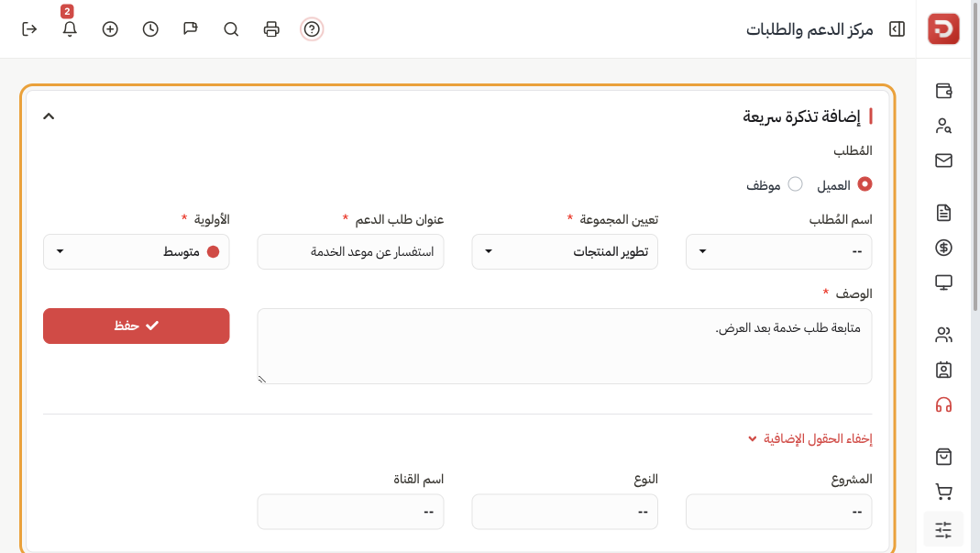Image resolution: width=980 pixels, height=553 pixels.
Task: Click the مركز الدعم والطلبات page title
Action: click(x=809, y=29)
